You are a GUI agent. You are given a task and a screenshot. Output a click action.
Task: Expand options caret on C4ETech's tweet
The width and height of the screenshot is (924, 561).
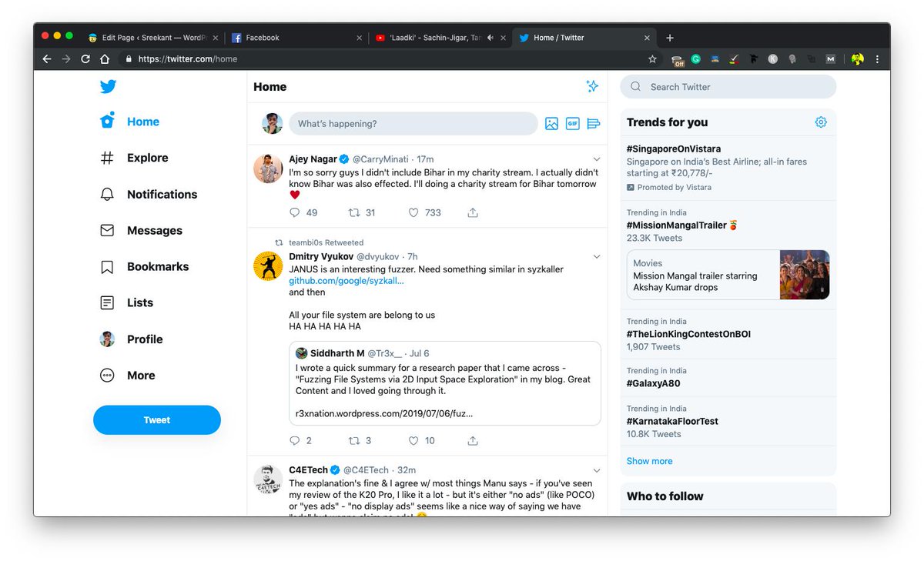pyautogui.click(x=597, y=470)
